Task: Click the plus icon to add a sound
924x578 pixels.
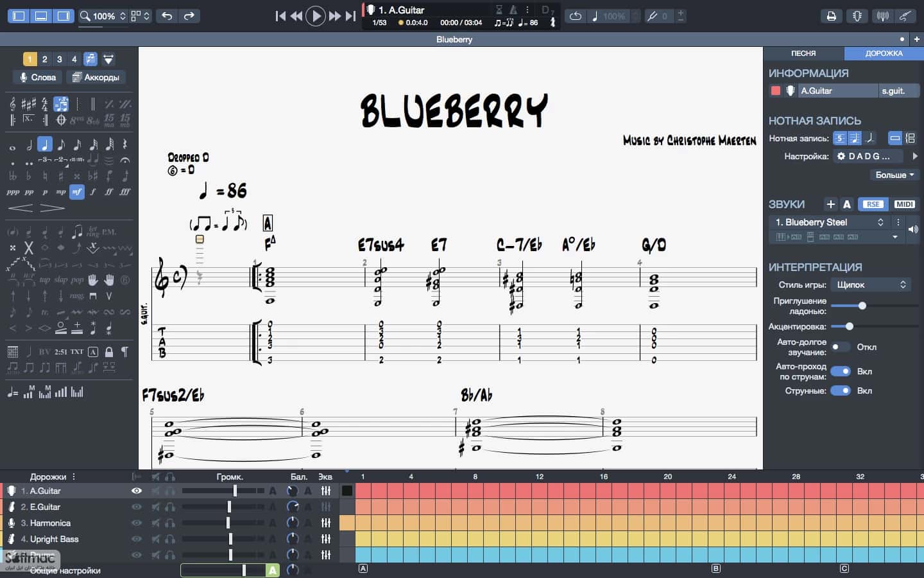Action: point(830,204)
